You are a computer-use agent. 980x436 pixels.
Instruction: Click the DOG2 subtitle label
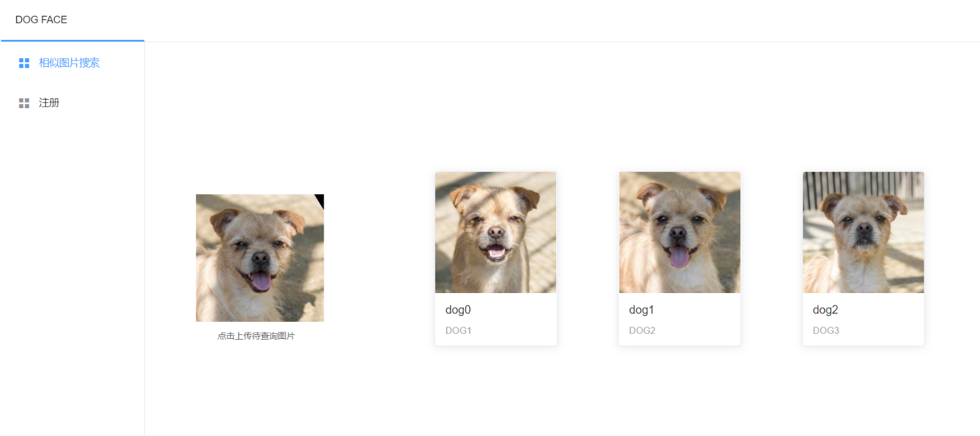642,330
